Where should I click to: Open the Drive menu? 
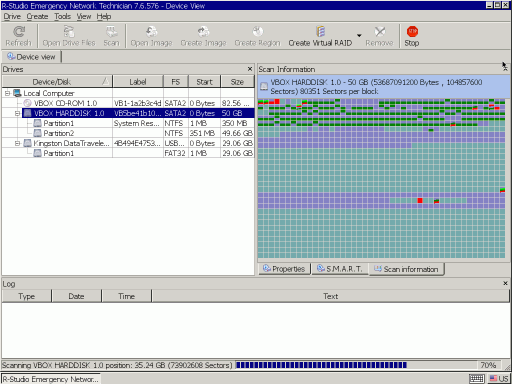pos(12,16)
